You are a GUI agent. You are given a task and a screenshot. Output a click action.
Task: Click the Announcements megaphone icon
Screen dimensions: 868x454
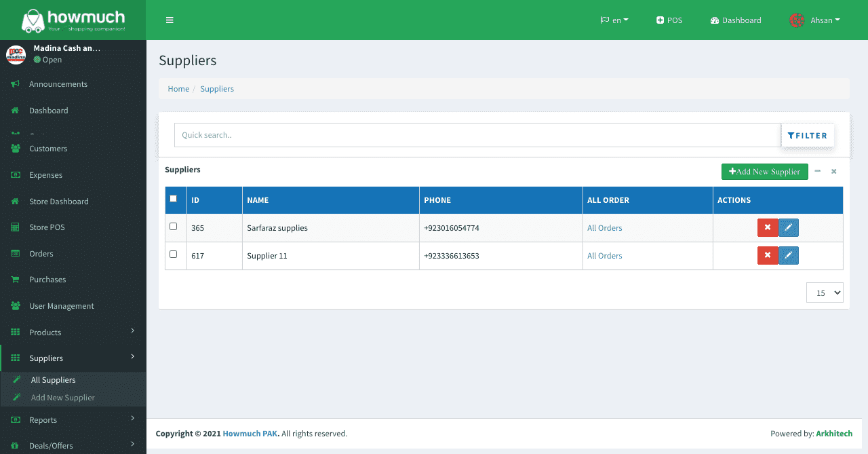(x=15, y=84)
